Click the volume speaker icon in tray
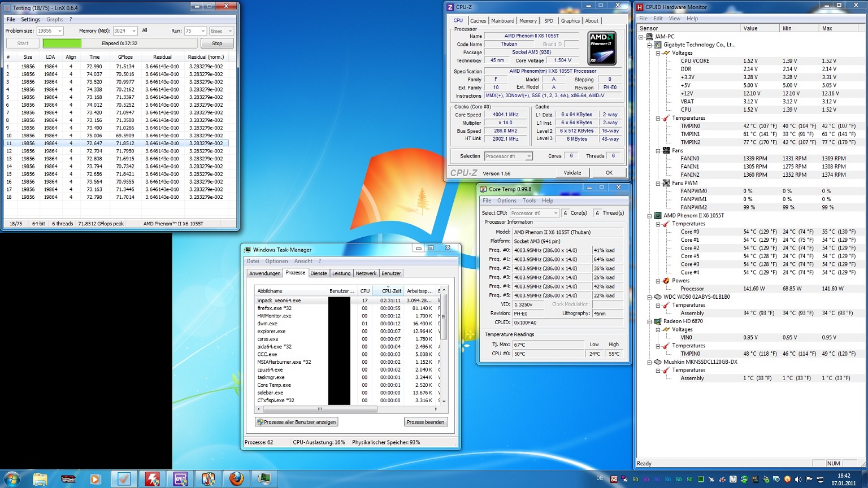The image size is (868, 488). click(798, 480)
